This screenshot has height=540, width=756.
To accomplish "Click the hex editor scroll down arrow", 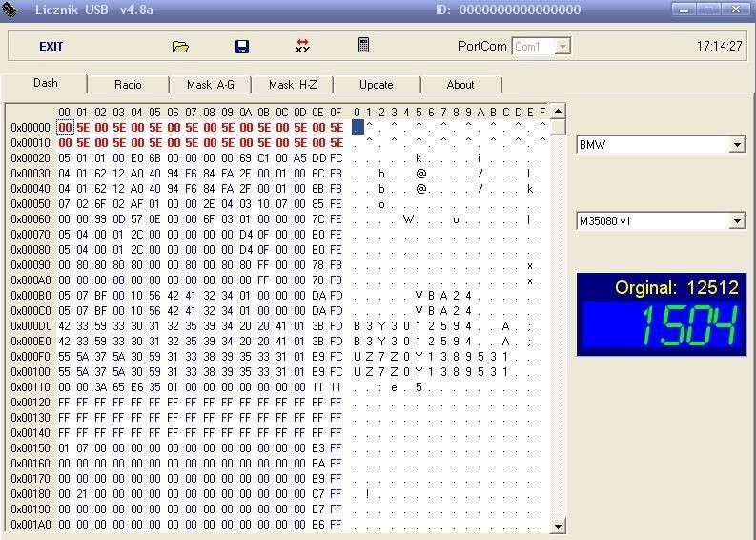I will (x=558, y=525).
